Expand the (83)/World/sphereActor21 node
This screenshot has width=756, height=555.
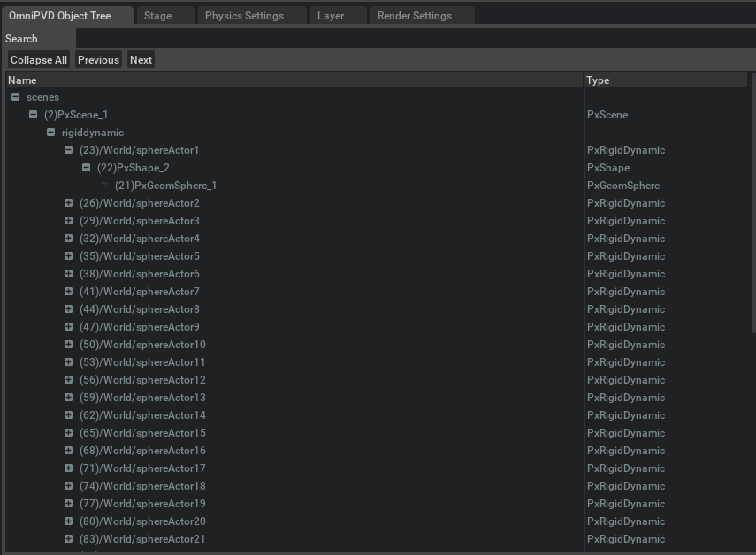pos(68,539)
